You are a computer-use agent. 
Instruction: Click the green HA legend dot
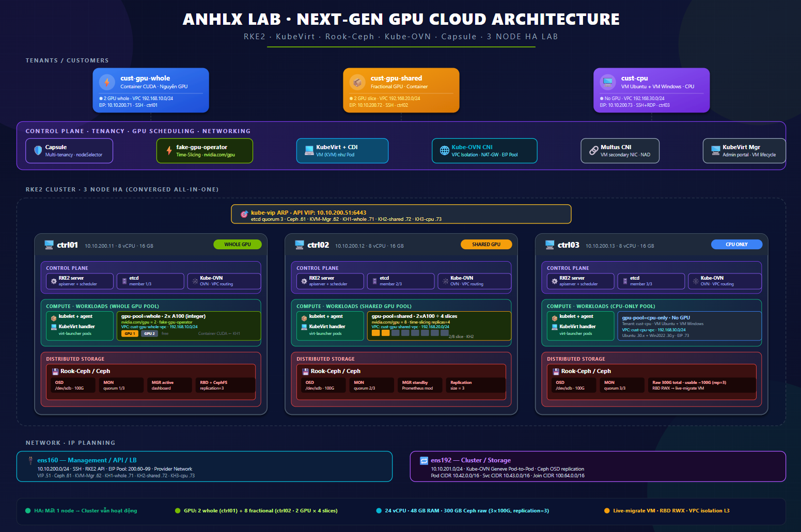(x=28, y=511)
